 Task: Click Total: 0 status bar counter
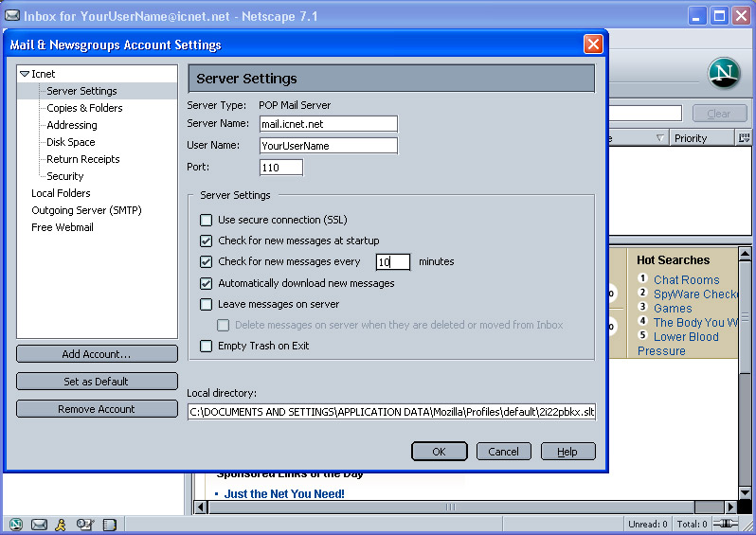[692, 524]
